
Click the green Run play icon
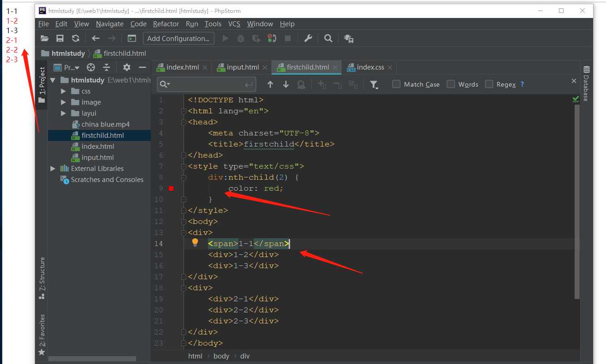pyautogui.click(x=226, y=39)
